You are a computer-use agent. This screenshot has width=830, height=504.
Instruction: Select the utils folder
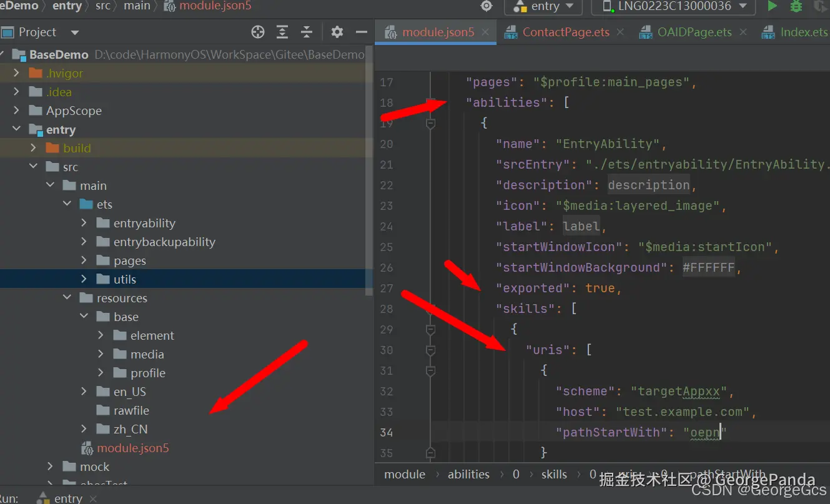tap(124, 279)
